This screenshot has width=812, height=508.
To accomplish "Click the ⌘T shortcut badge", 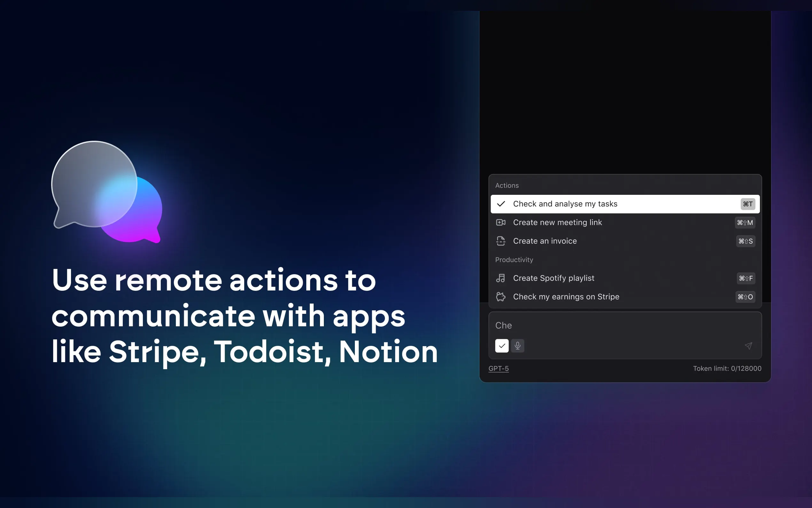I will pyautogui.click(x=747, y=204).
